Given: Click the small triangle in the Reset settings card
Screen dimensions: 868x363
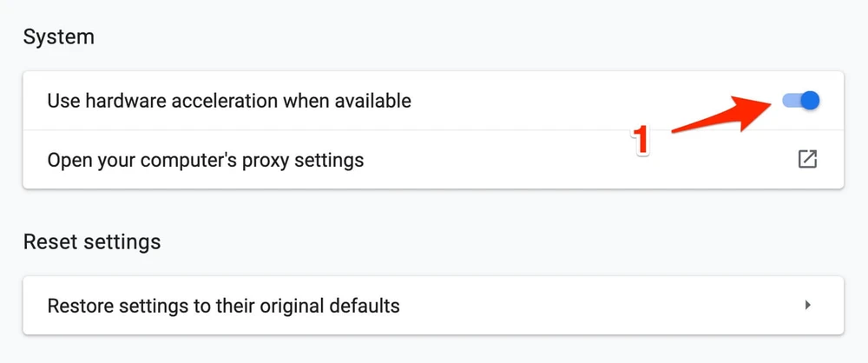Looking at the screenshot, I should pos(807,306).
